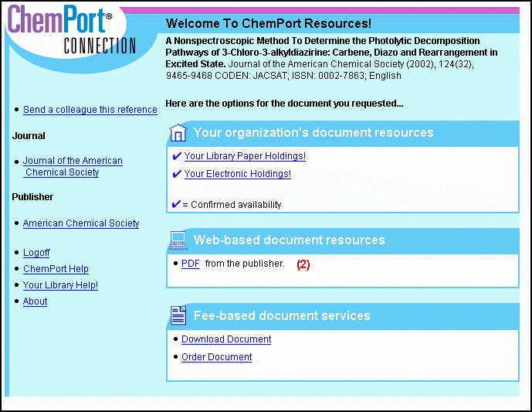Open Your Electronic Holdings! link

[237, 174]
